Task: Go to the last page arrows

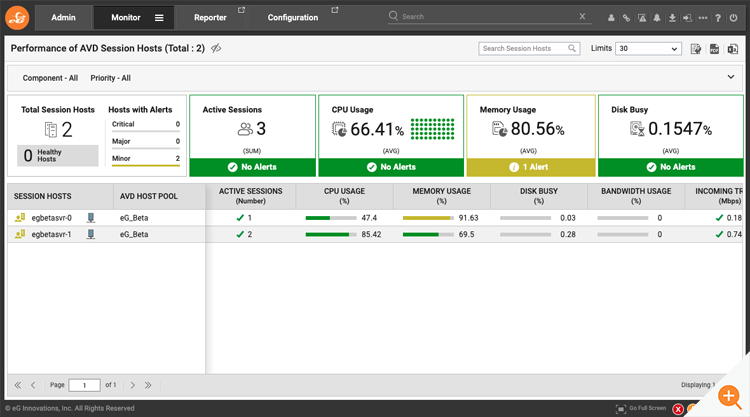Action: [148, 385]
